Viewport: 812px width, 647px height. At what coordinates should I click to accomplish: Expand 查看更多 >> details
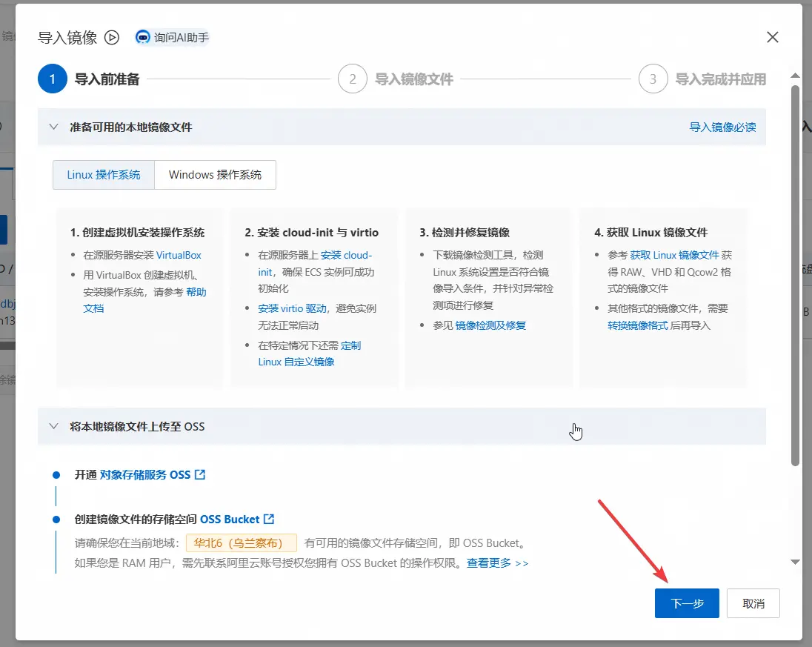[x=497, y=563]
